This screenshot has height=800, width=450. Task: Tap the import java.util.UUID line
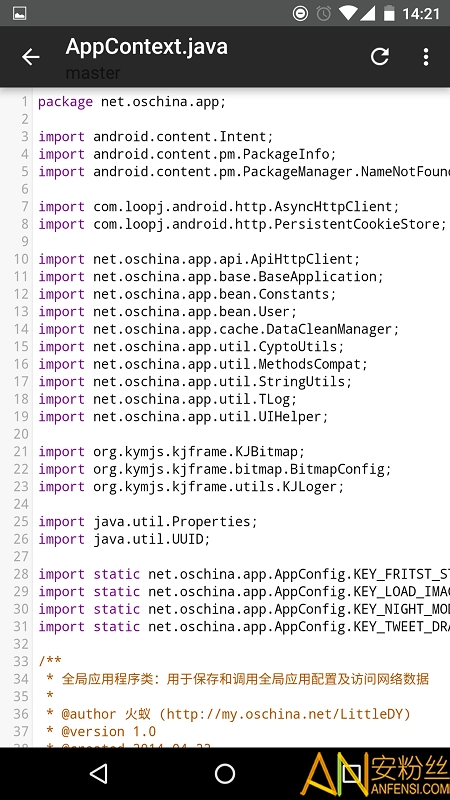[x=124, y=539]
